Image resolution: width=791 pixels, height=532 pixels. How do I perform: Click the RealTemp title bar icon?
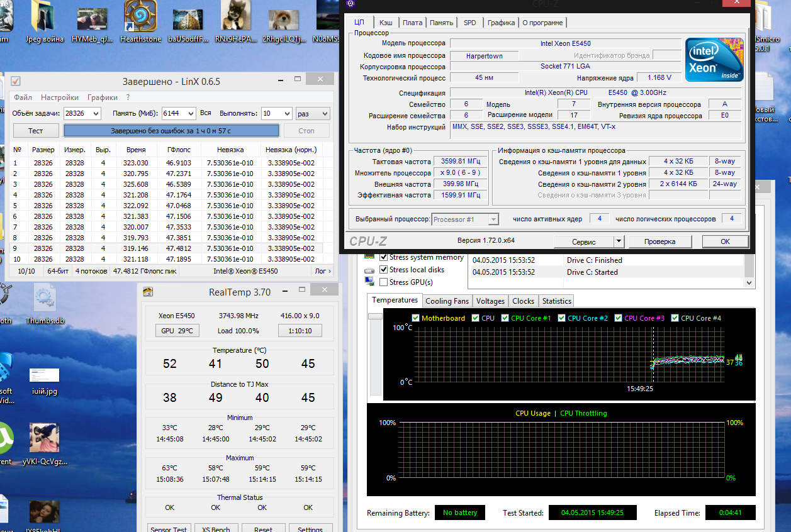(x=147, y=292)
